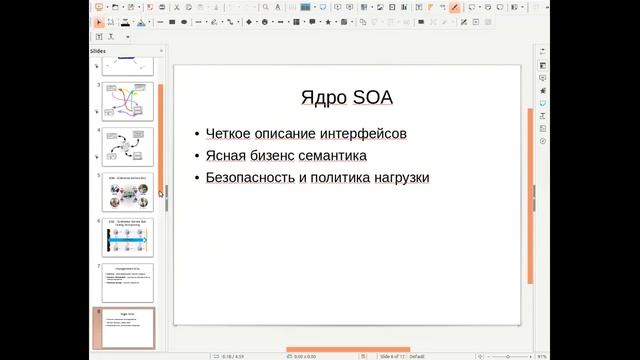
Task: Select the Line drawing tool
Action: (160, 22)
